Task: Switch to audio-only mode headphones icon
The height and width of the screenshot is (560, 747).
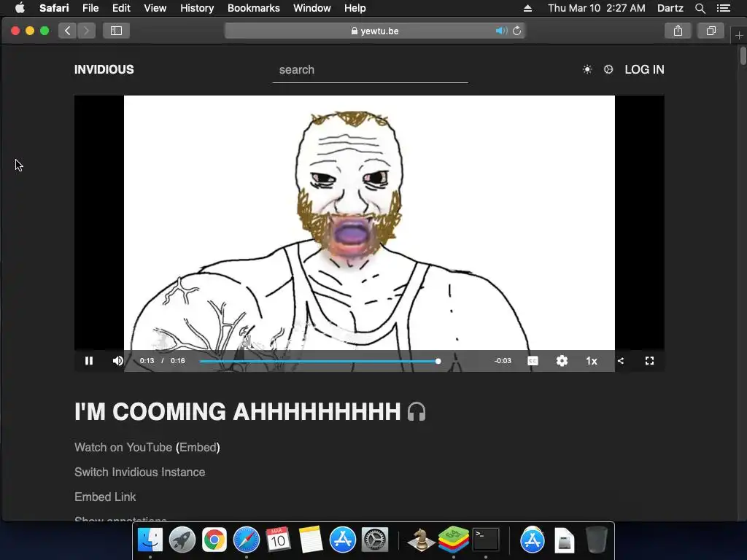Action: pos(417,412)
